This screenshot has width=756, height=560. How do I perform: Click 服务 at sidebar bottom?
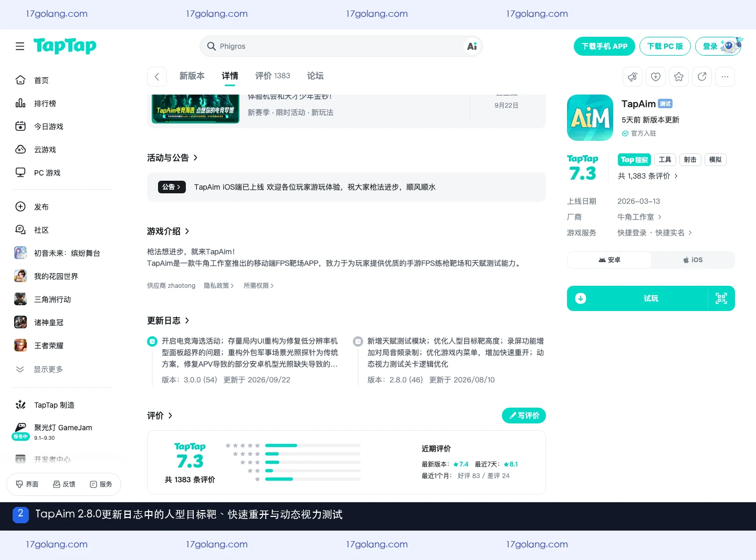point(101,484)
